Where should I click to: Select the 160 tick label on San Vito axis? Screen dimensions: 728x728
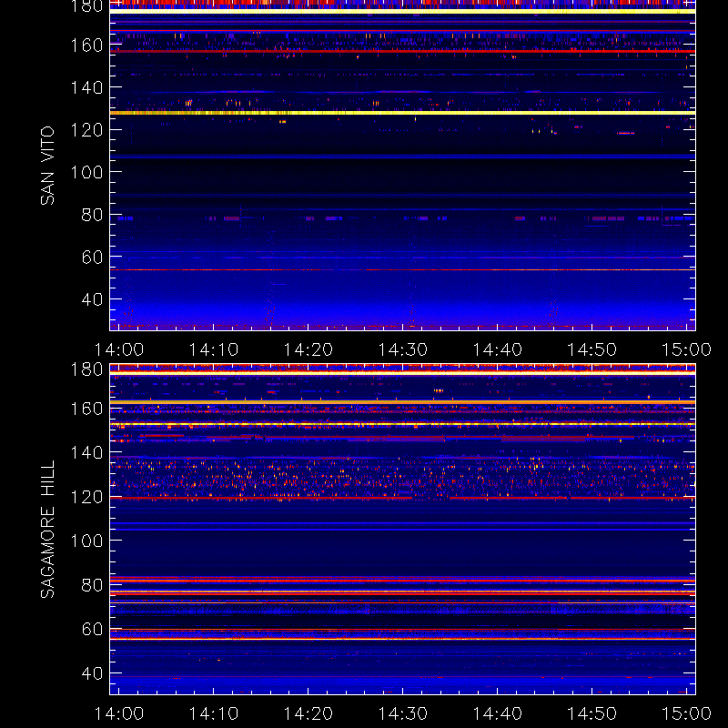86,45
